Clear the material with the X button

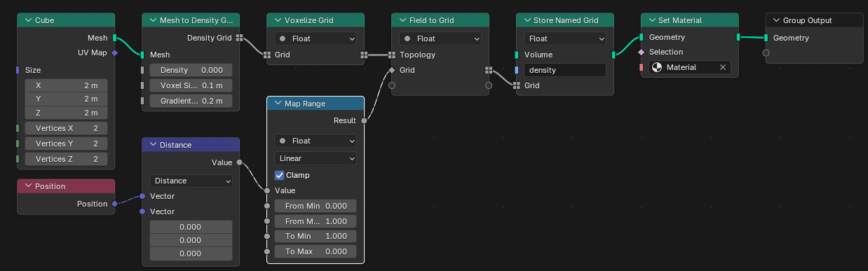[x=723, y=67]
